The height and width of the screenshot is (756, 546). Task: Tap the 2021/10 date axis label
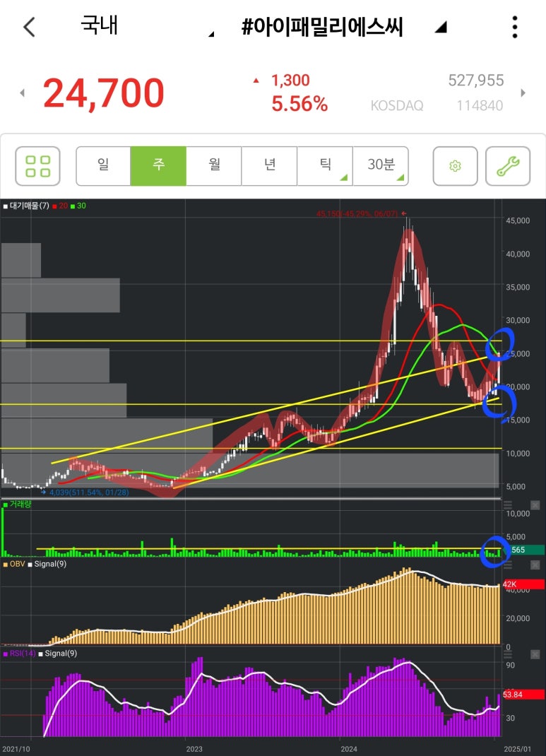(16, 749)
